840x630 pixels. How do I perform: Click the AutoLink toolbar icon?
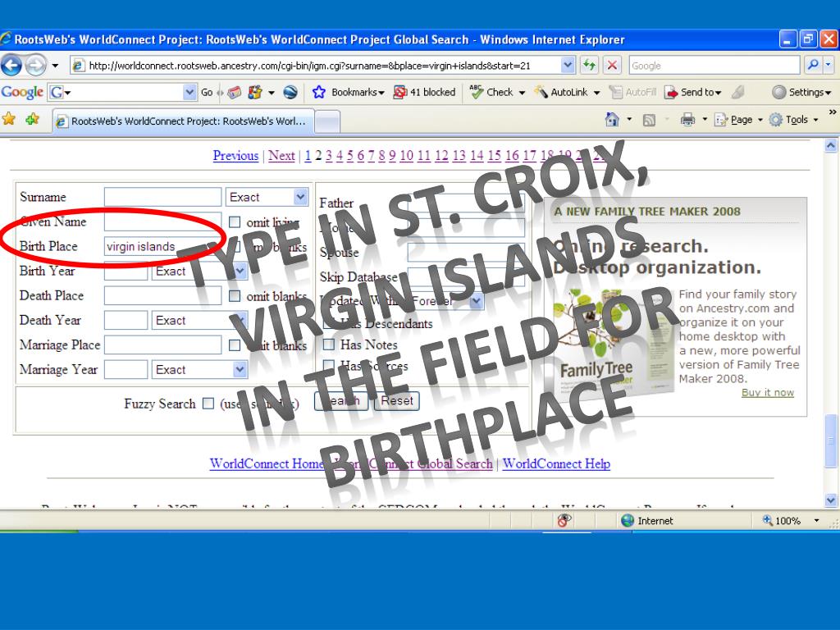coord(541,92)
